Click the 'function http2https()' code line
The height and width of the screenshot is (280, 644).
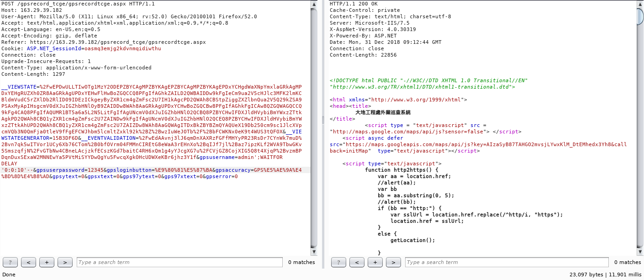(402, 170)
